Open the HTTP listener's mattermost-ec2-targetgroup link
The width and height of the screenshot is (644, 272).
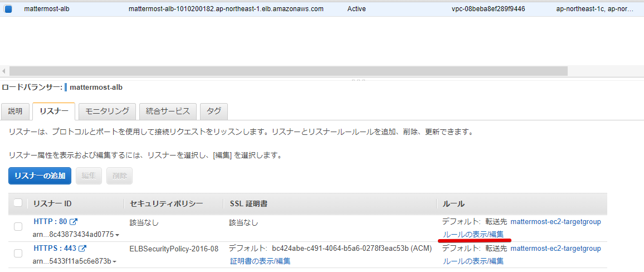click(555, 222)
